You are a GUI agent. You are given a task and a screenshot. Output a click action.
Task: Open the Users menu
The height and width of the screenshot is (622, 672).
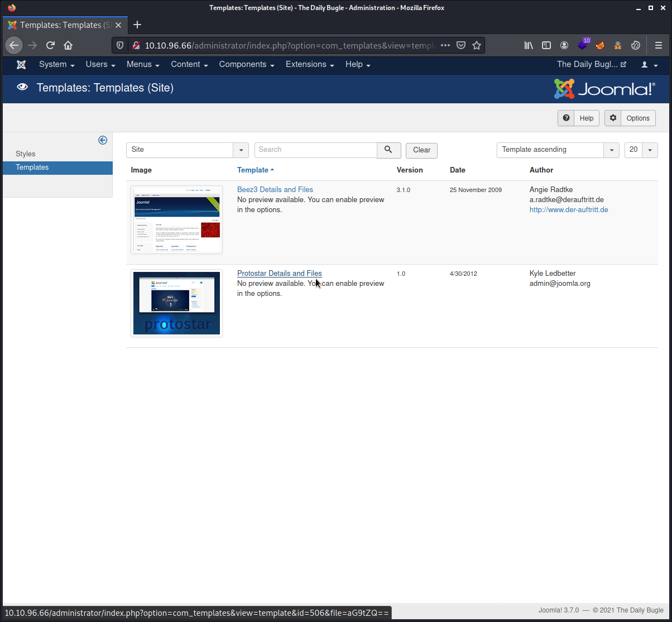click(x=100, y=65)
